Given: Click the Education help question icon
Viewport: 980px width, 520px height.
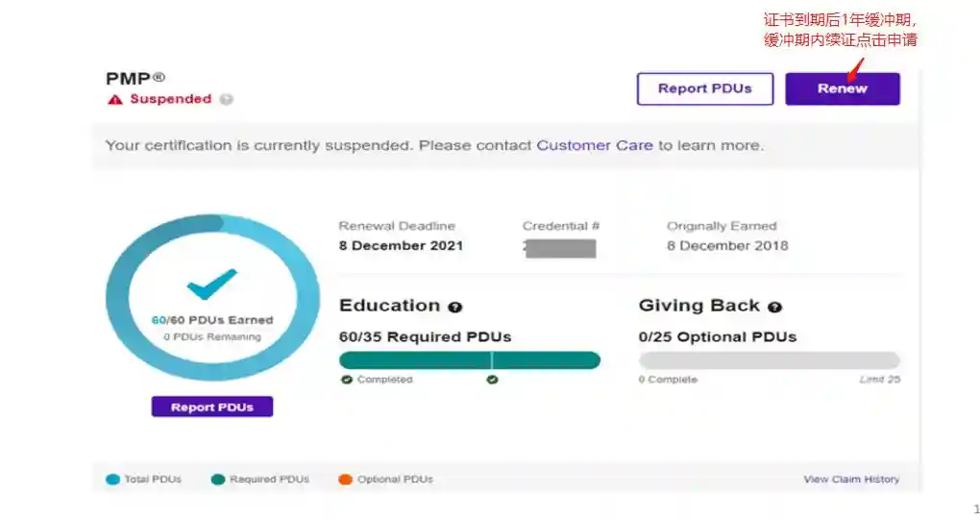Looking at the screenshot, I should click(455, 307).
